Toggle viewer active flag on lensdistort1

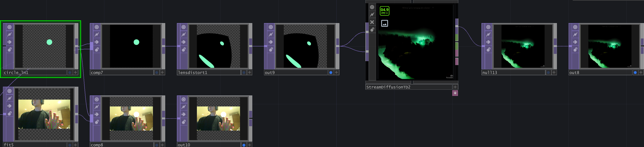[x=184, y=27]
